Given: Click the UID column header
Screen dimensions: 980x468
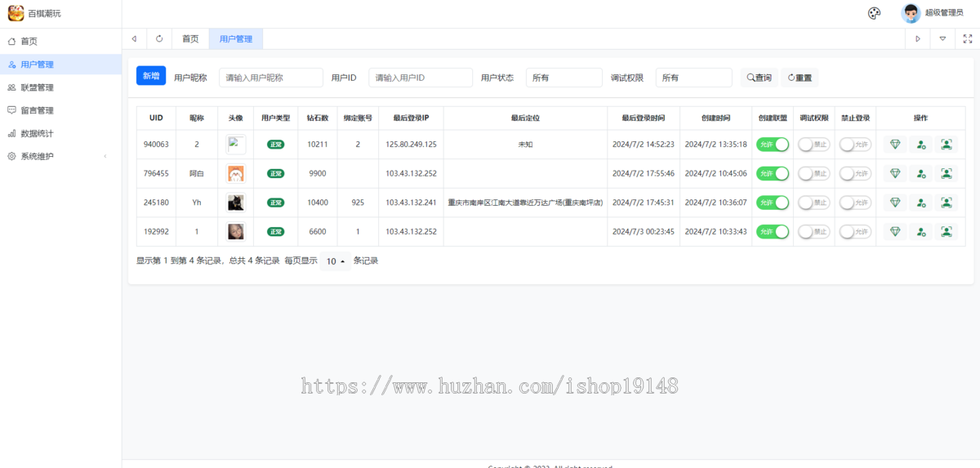Looking at the screenshot, I should pos(156,118).
